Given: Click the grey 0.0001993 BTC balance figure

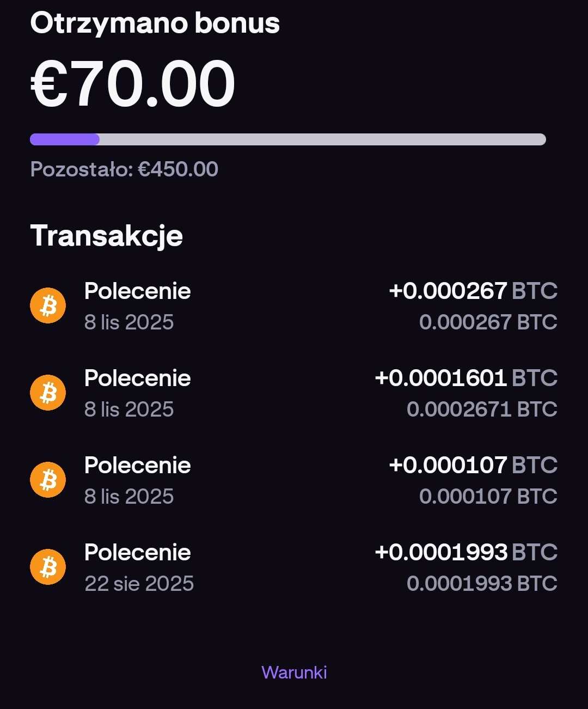Looking at the screenshot, I should (x=482, y=584).
